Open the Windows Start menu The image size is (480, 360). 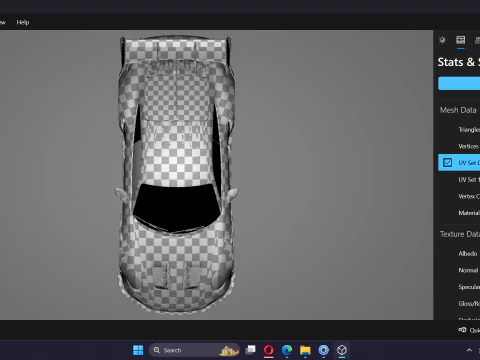pos(138,350)
